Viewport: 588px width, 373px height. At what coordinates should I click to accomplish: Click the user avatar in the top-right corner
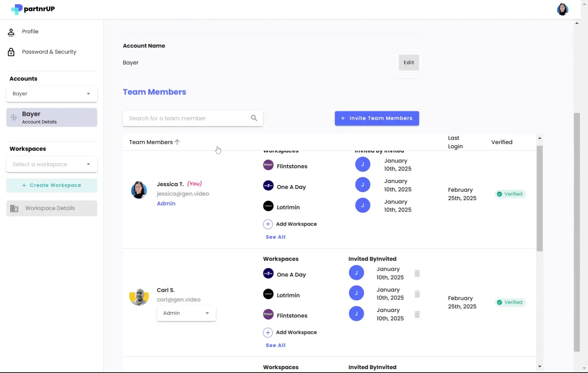562,9
